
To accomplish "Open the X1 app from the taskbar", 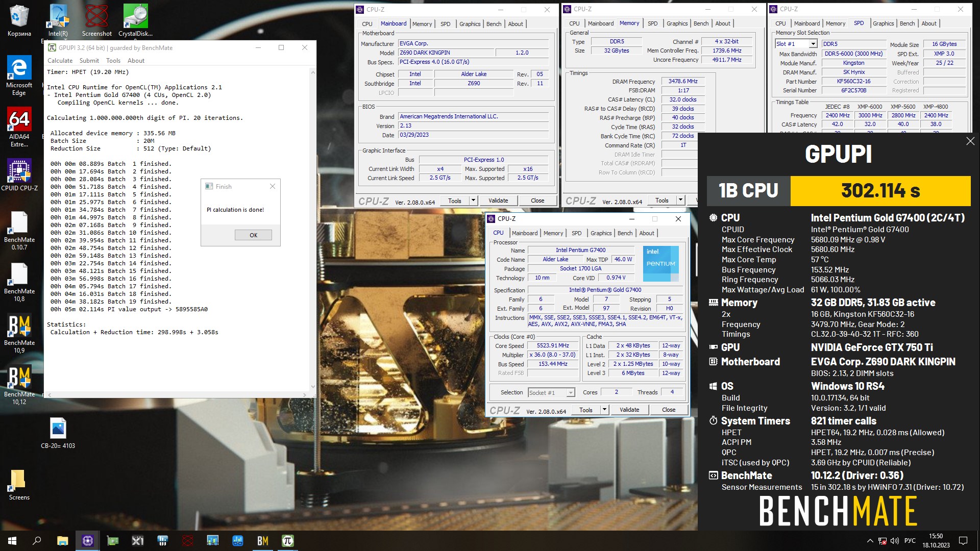I will (x=138, y=541).
